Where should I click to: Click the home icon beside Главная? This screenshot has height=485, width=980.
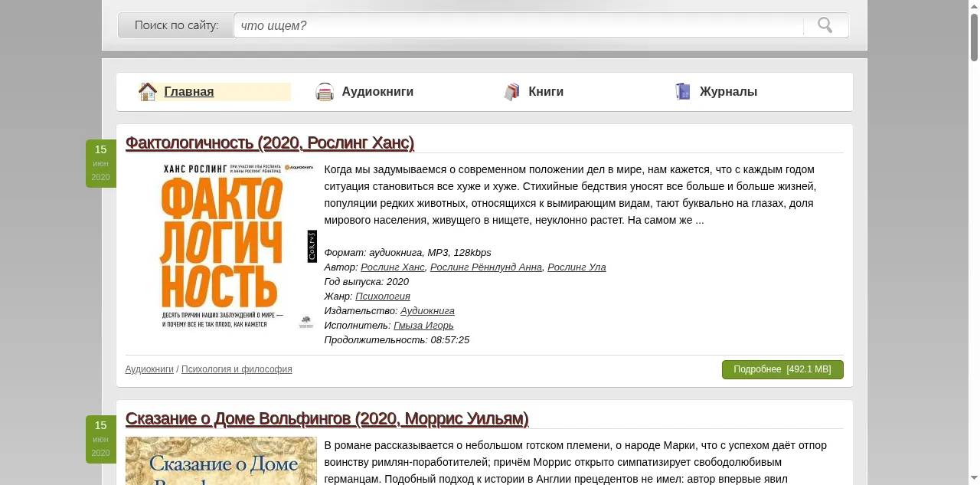coord(148,92)
